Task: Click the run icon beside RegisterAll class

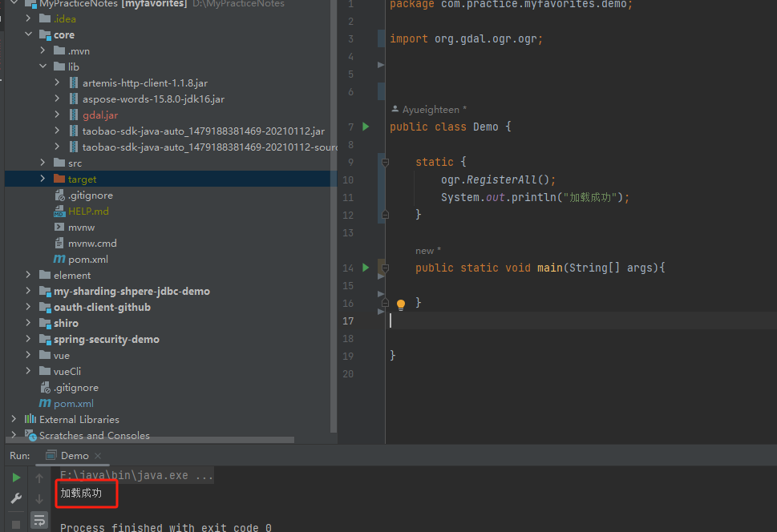Action: pyautogui.click(x=365, y=126)
